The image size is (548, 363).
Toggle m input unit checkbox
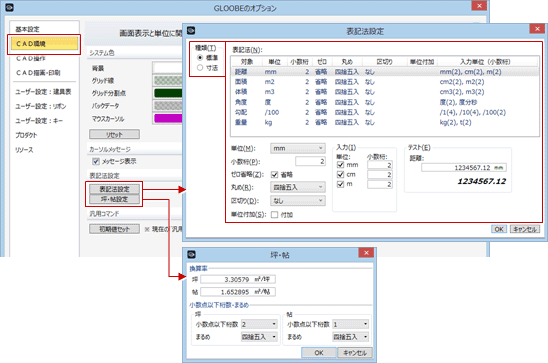pyautogui.click(x=340, y=184)
